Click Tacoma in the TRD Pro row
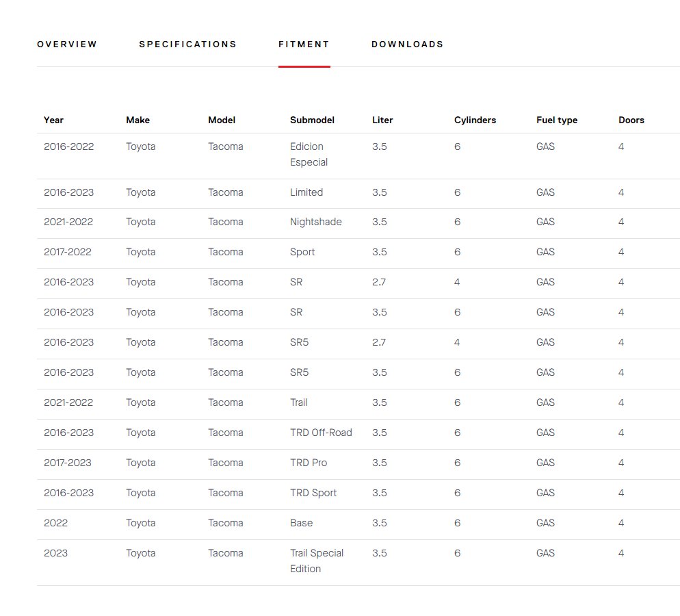Viewport: 680px width, 616px height. tap(226, 463)
